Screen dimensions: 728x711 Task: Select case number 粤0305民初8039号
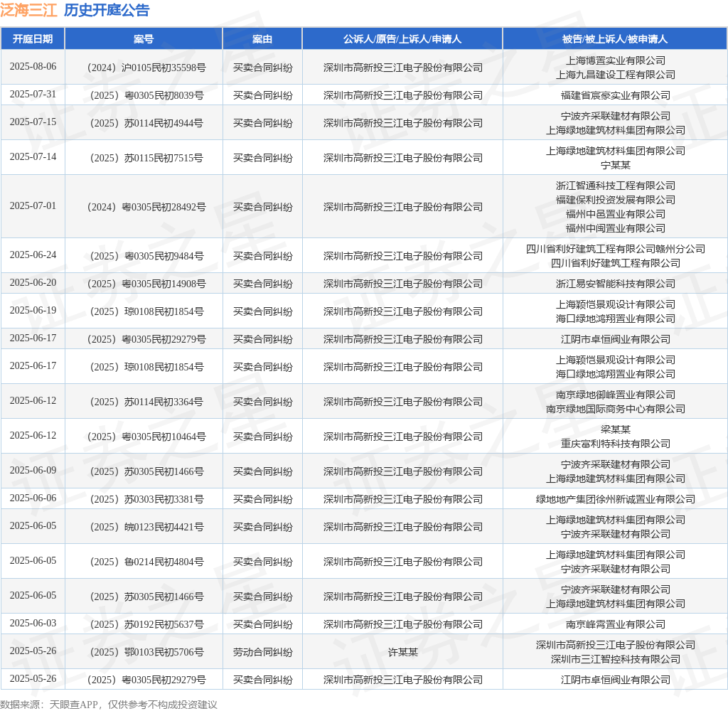146,96
